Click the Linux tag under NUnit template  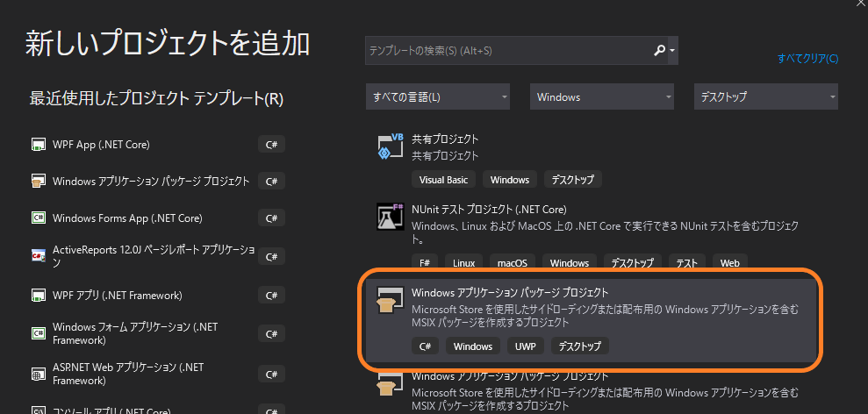point(464,263)
